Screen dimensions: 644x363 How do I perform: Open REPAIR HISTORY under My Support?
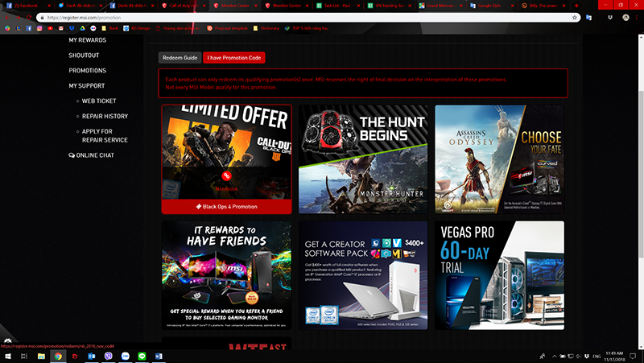coord(105,116)
